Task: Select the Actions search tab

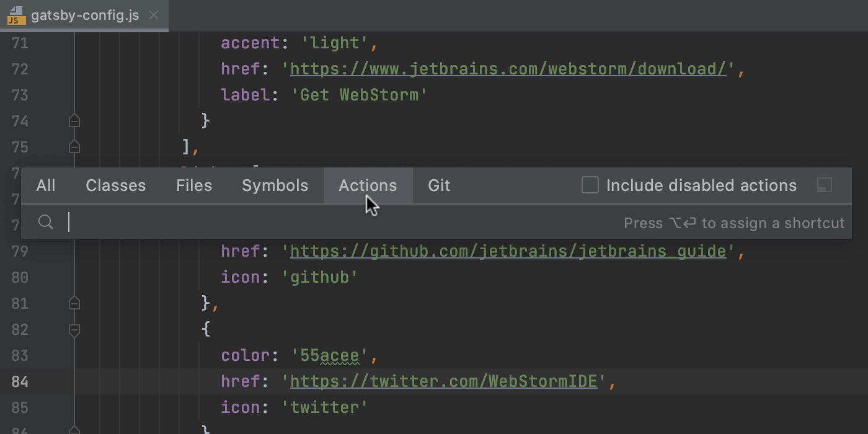Action: pyautogui.click(x=368, y=185)
